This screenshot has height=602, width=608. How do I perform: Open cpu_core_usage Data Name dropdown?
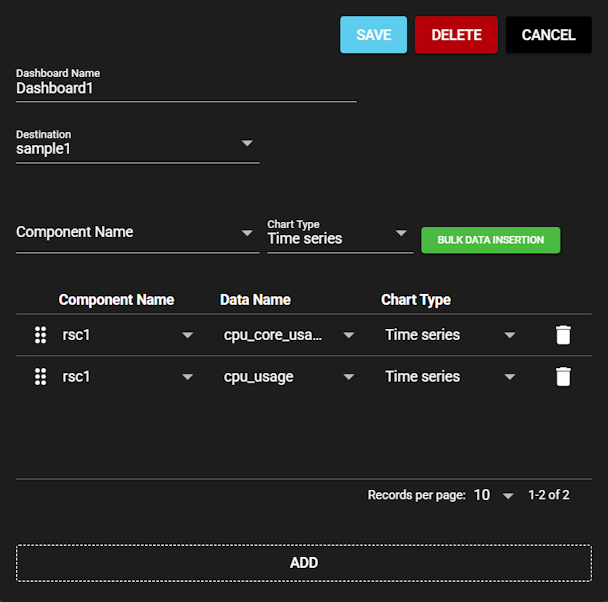[288, 335]
